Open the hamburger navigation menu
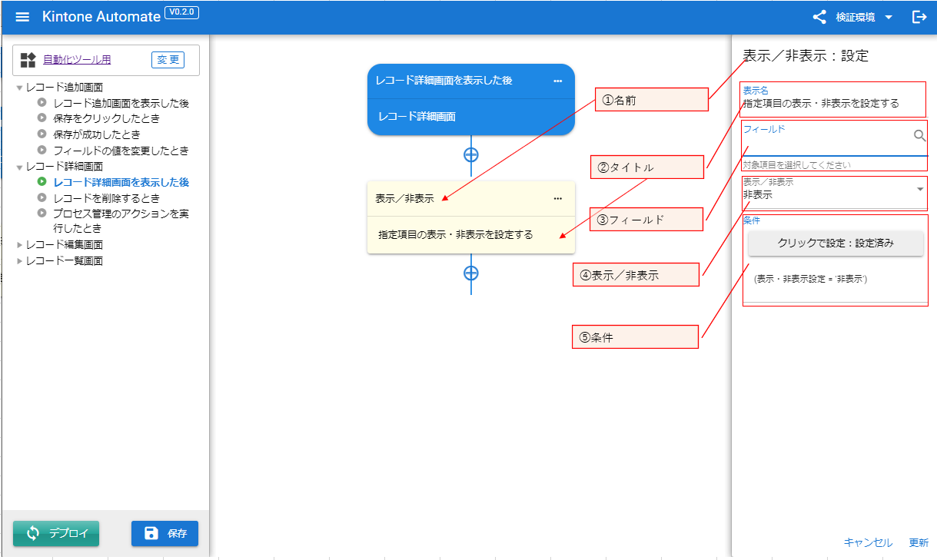937x560 pixels. [x=22, y=16]
